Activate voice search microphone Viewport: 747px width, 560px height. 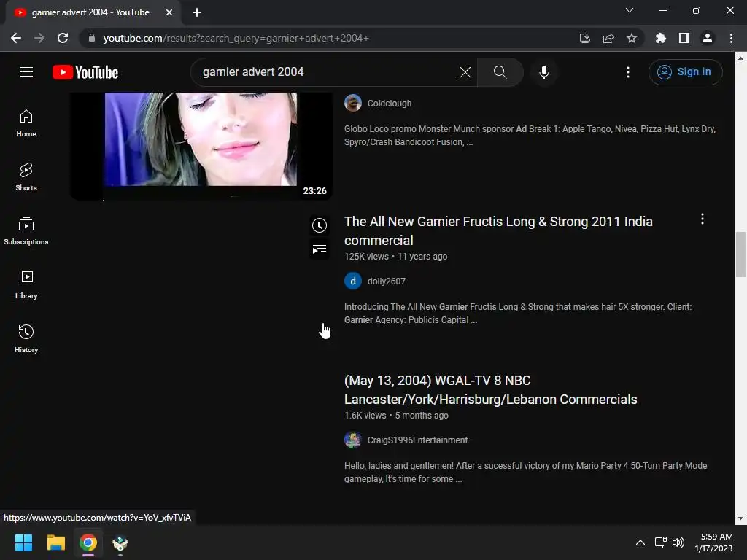[543, 72]
